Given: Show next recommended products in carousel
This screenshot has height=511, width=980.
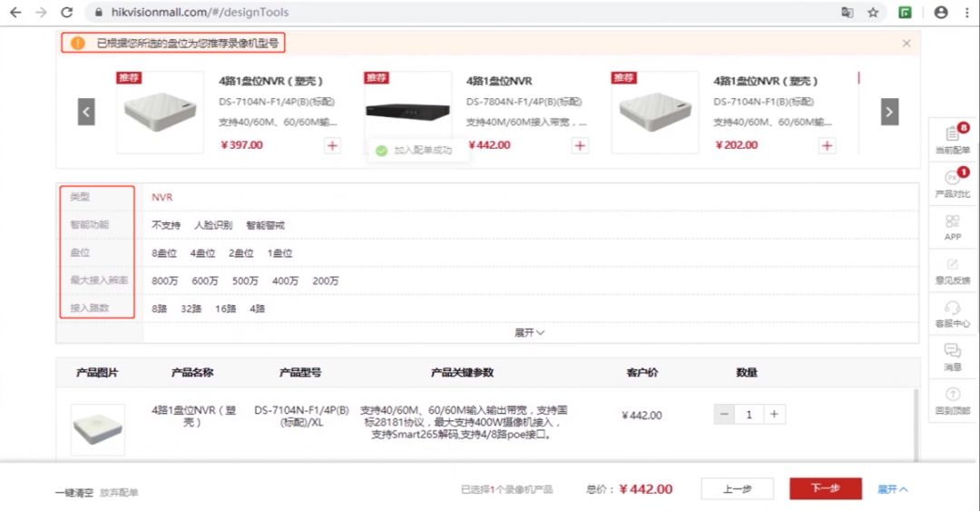Looking at the screenshot, I should [x=889, y=112].
